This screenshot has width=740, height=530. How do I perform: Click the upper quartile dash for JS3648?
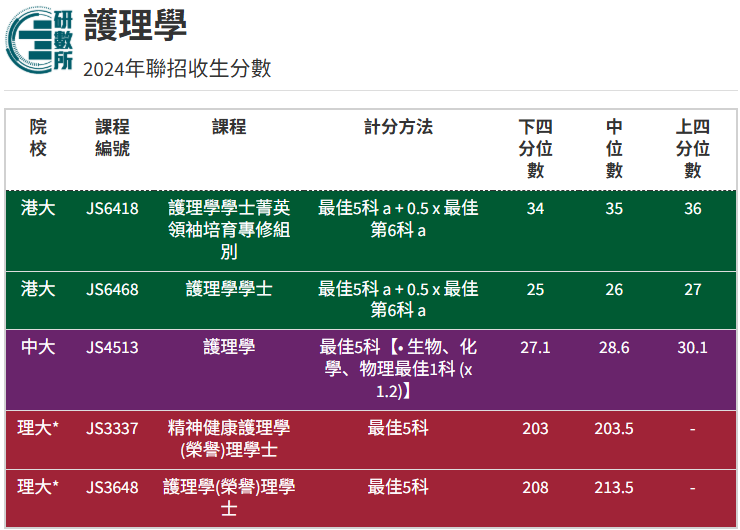point(692,488)
